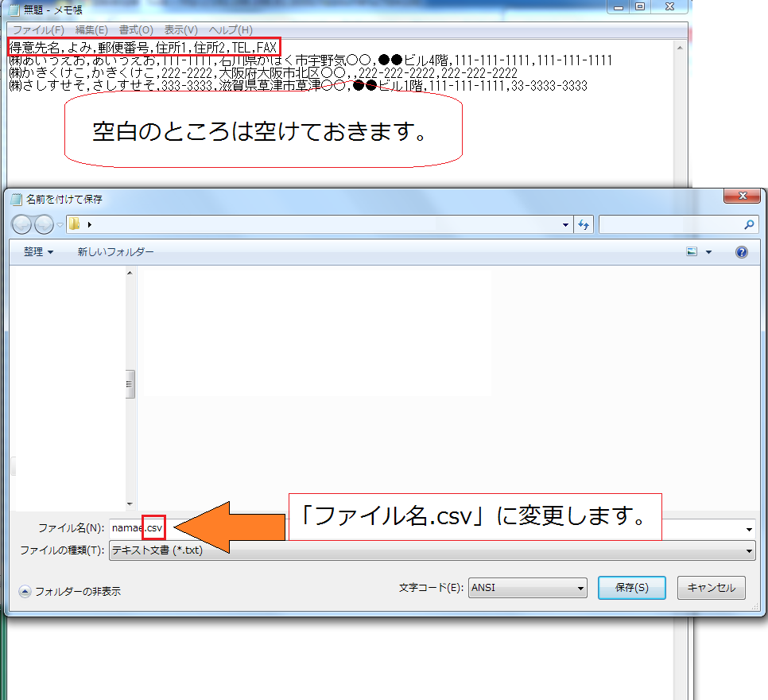Open the 整理 dropdown menu

pyautogui.click(x=38, y=252)
